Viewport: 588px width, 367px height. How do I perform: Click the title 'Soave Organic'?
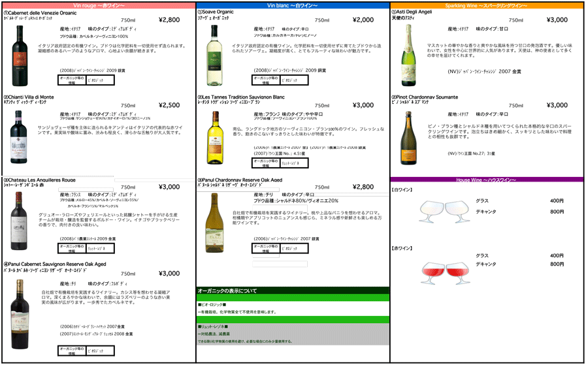click(x=218, y=12)
